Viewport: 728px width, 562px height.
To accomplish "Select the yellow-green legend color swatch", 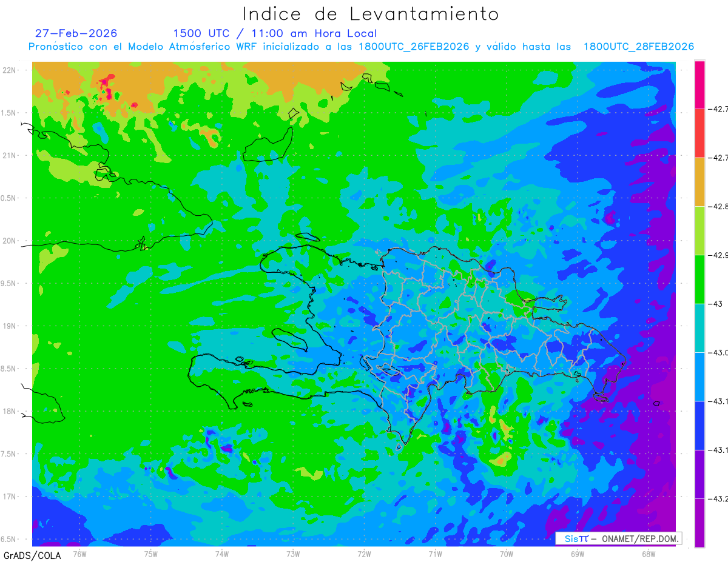I will 699,230.
